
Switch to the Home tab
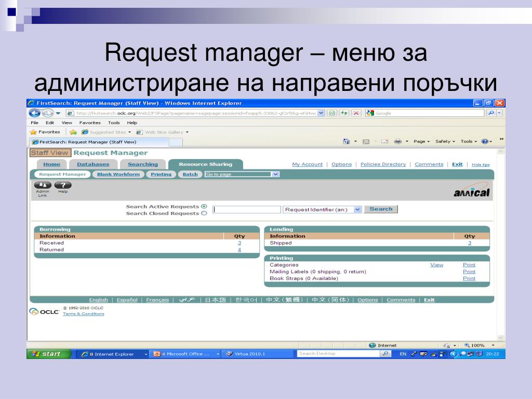tap(51, 164)
